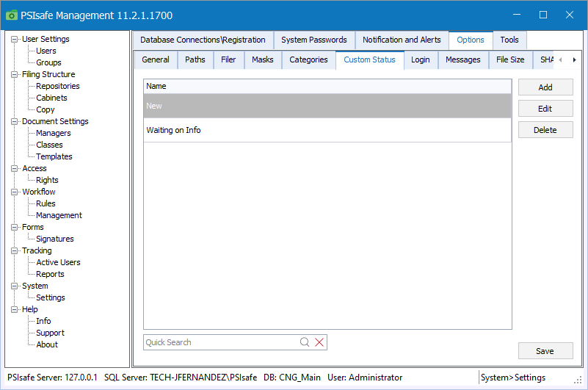Maximize the PSIsafe Management window
588x390 pixels.
[543, 15]
